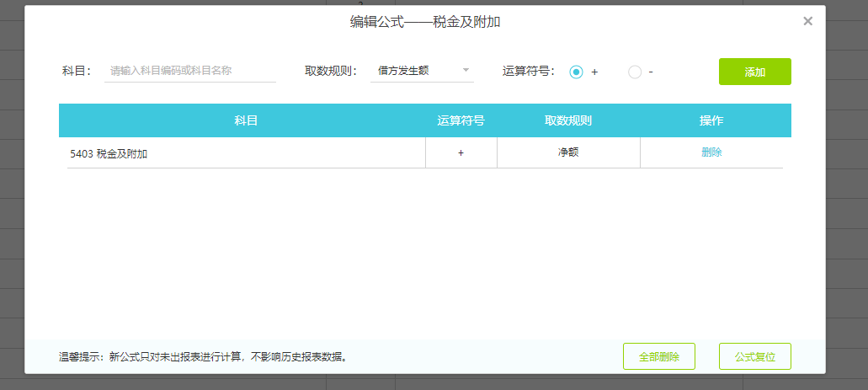Image resolution: width=868 pixels, height=390 pixels.
Task: Open the 取数规则 dropdown showing 借方发生额
Action: point(422,71)
